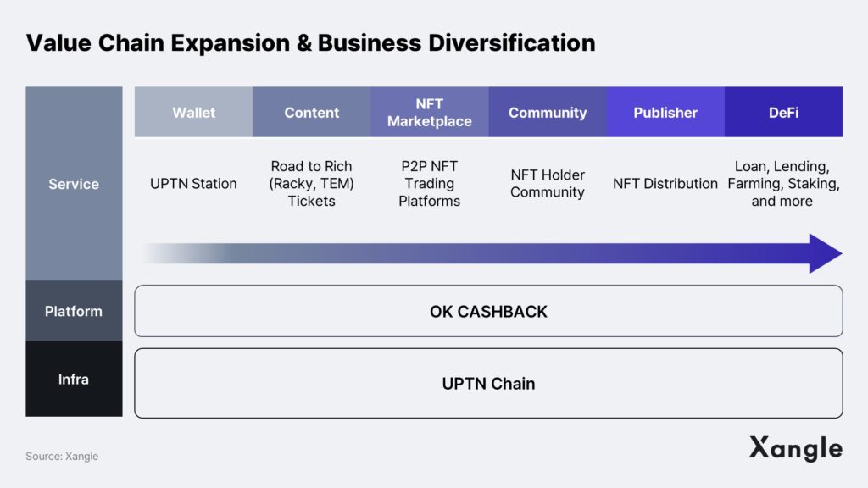This screenshot has height=488, width=868.
Task: Select the Platform row label
Action: [74, 311]
